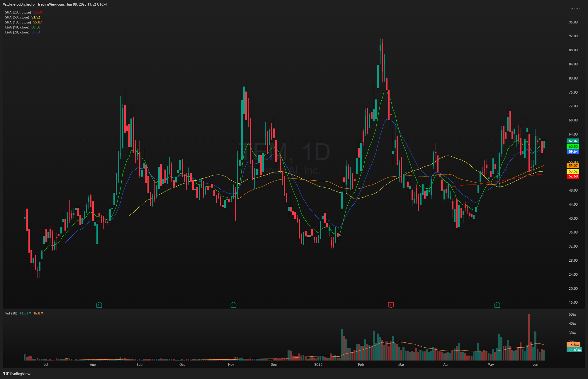This screenshot has width=588, height=379.
Task: Click the red 52.60 SMA price tag
Action: (573, 176)
